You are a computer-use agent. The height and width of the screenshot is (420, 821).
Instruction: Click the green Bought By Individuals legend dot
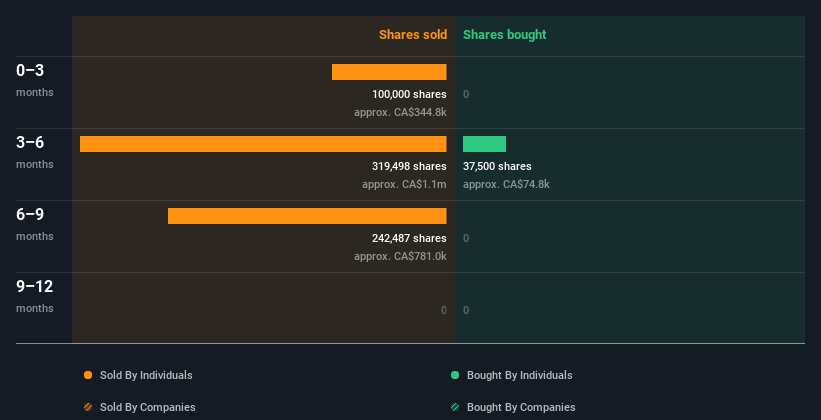(x=455, y=375)
